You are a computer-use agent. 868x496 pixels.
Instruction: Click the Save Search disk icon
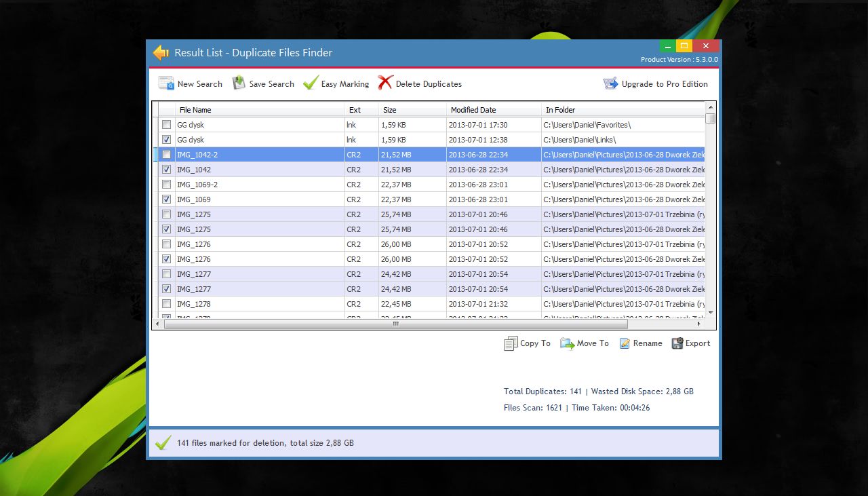tap(239, 83)
